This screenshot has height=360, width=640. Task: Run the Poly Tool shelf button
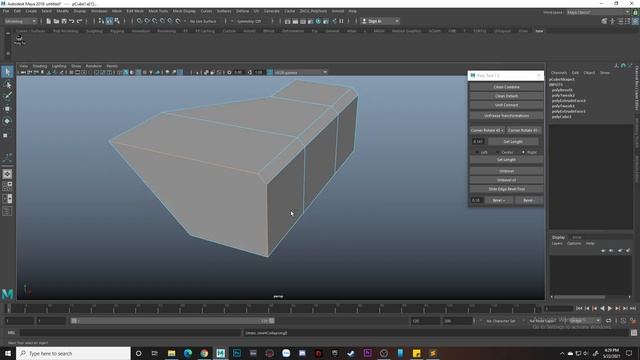pyautogui.click(x=19, y=39)
